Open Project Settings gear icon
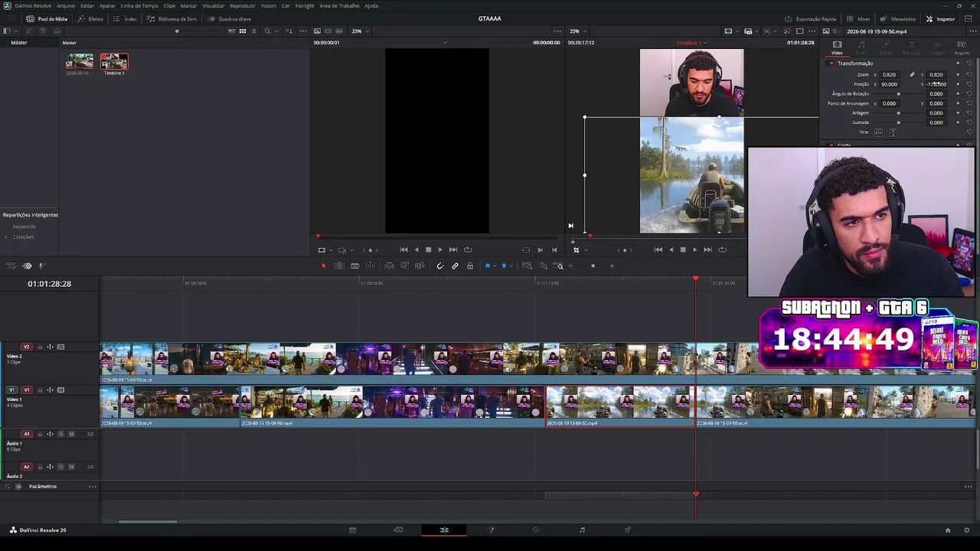Viewport: 980px width, 551px height. (968, 530)
